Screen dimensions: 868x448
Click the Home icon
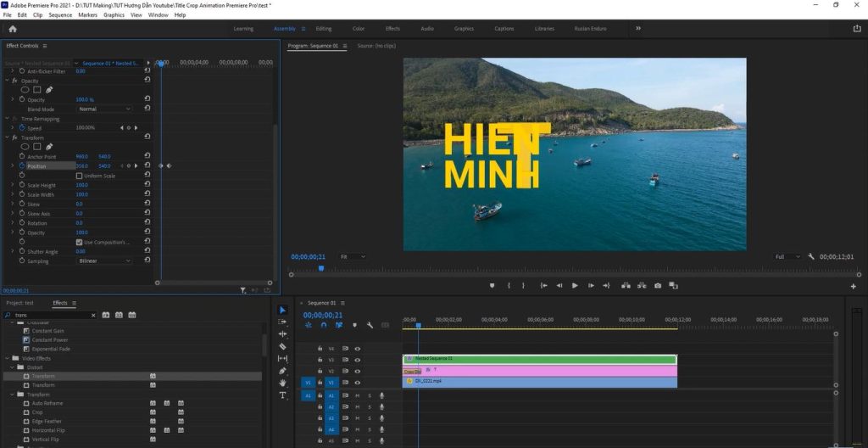13,29
